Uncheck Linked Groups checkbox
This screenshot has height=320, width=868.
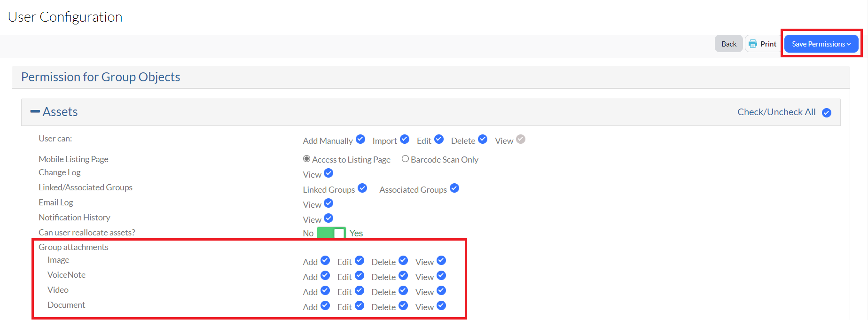[362, 188]
